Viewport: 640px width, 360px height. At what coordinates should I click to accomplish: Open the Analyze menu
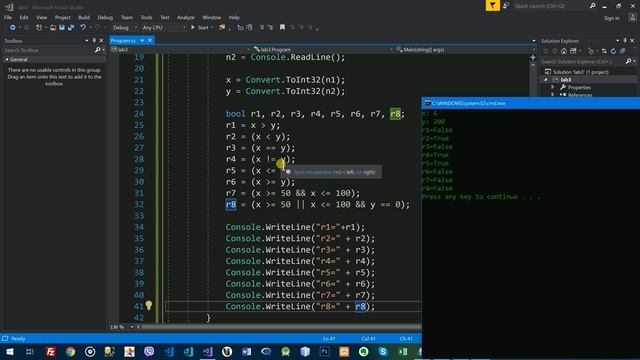[x=186, y=18]
